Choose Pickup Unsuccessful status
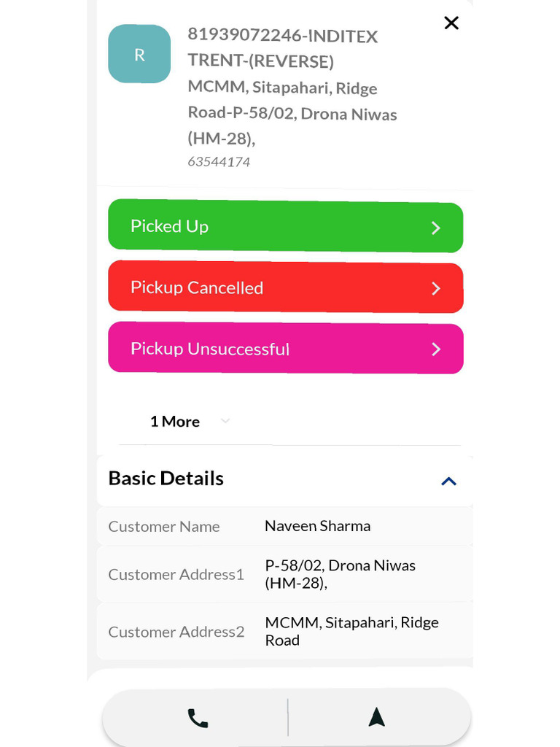 pos(285,349)
